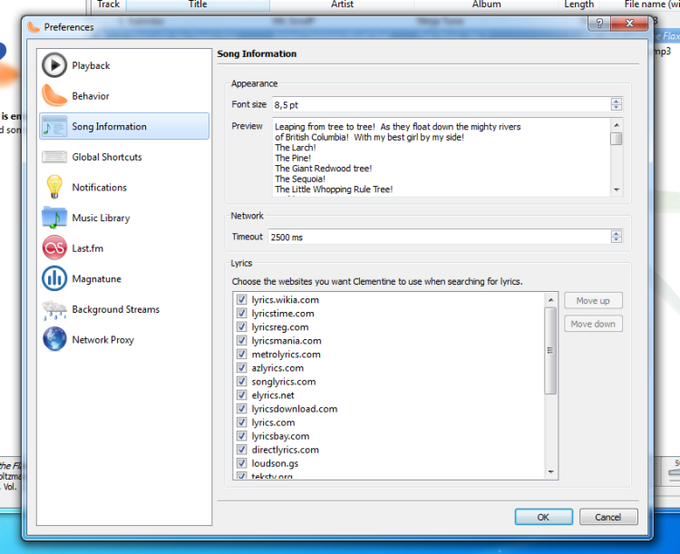
Task: Toggle directlyrics.com checkbox
Action: (x=242, y=449)
